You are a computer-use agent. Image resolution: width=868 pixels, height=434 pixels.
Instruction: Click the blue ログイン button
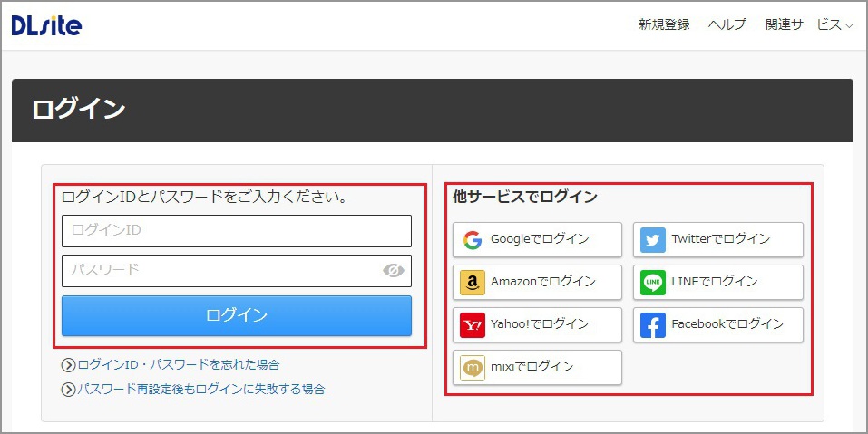coord(237,315)
